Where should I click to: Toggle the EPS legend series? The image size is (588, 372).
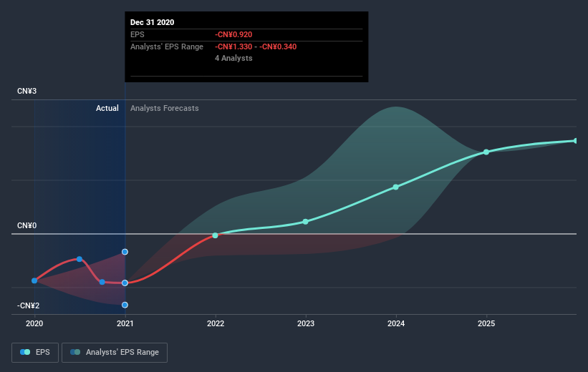pyautogui.click(x=35, y=352)
